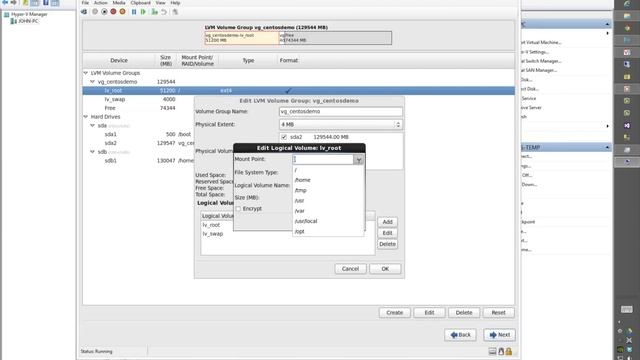Open the View menu

160,3
